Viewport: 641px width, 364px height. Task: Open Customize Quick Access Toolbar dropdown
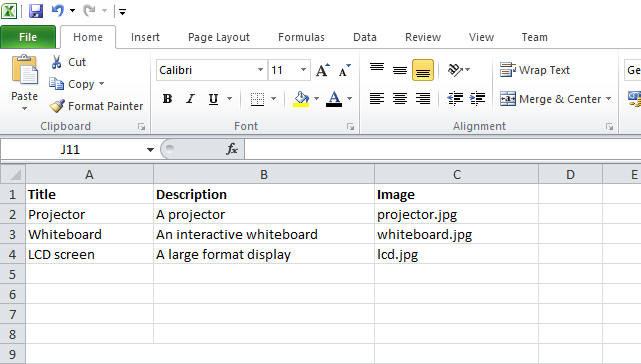[122, 11]
